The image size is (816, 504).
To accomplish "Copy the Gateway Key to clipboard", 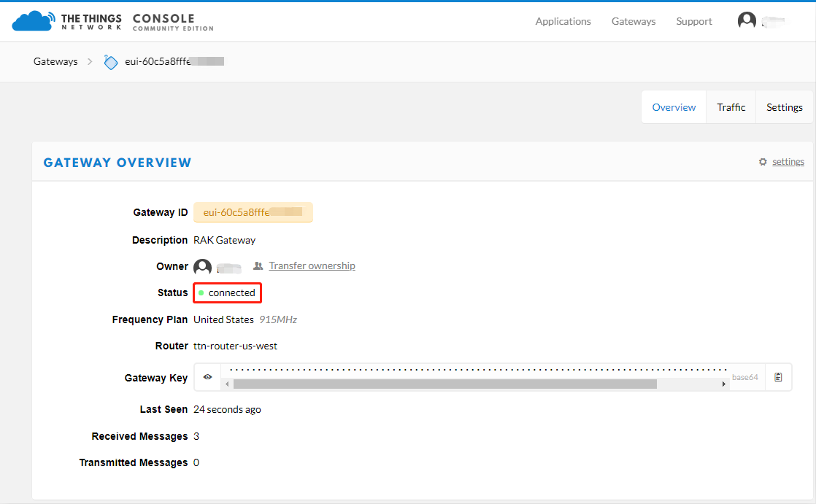I will [778, 377].
